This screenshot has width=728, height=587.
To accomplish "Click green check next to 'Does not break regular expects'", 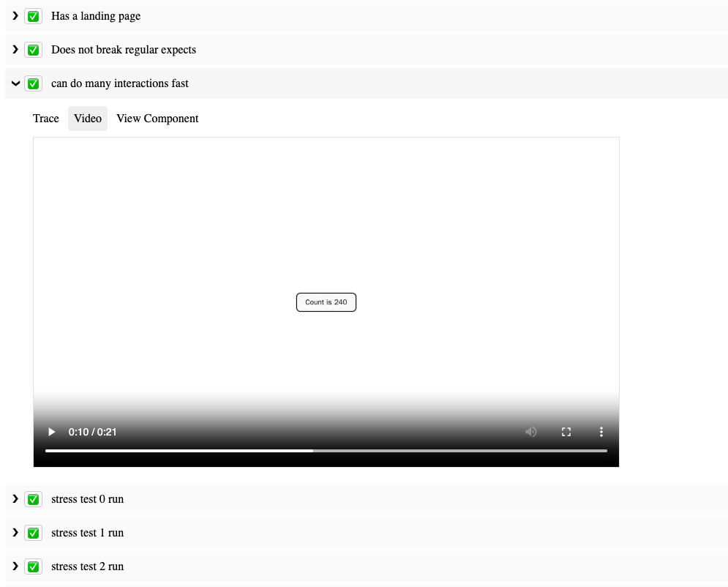I will pos(33,50).
